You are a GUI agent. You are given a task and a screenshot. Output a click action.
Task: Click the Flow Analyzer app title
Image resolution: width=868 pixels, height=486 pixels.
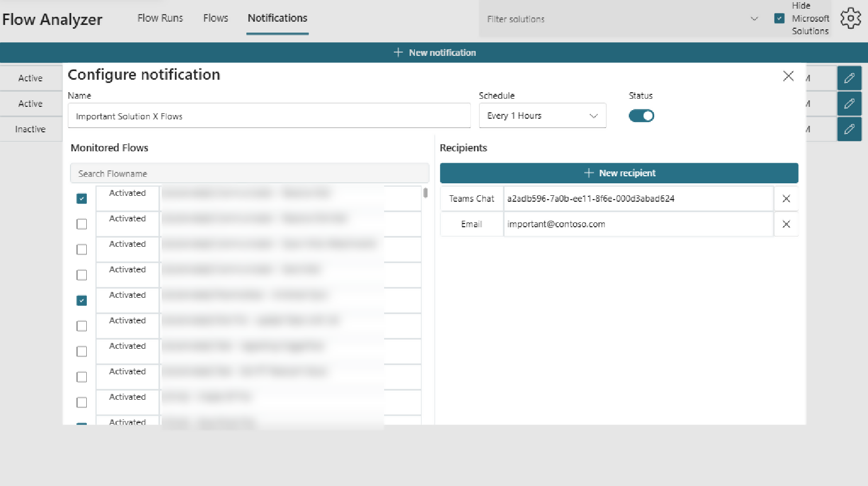(52, 20)
